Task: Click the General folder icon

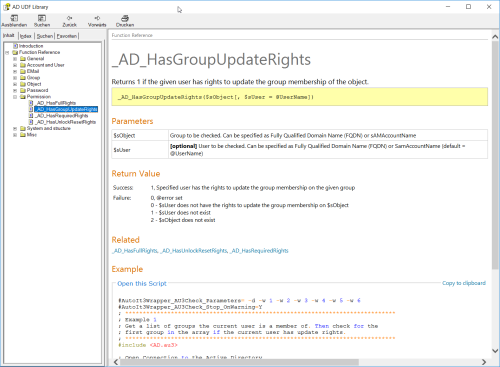Action: pyautogui.click(x=23, y=59)
